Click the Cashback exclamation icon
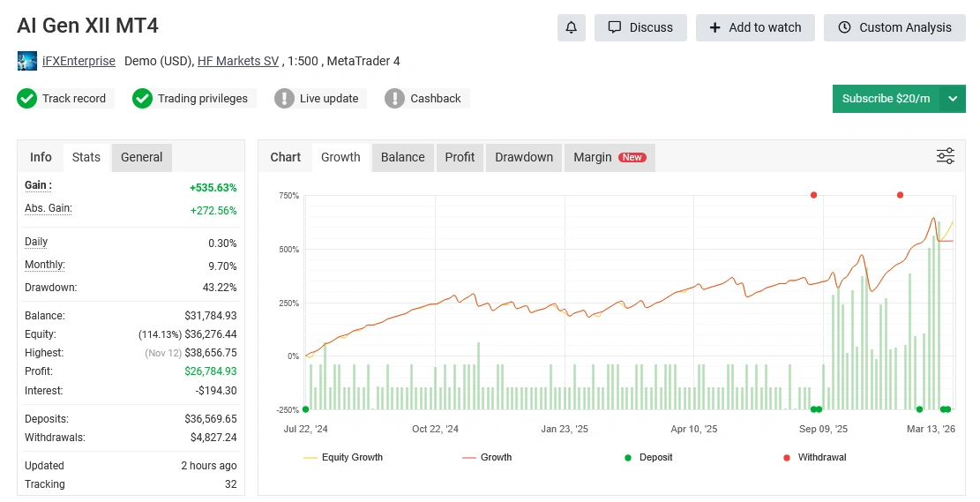This screenshot has width=980, height=502. coord(394,98)
